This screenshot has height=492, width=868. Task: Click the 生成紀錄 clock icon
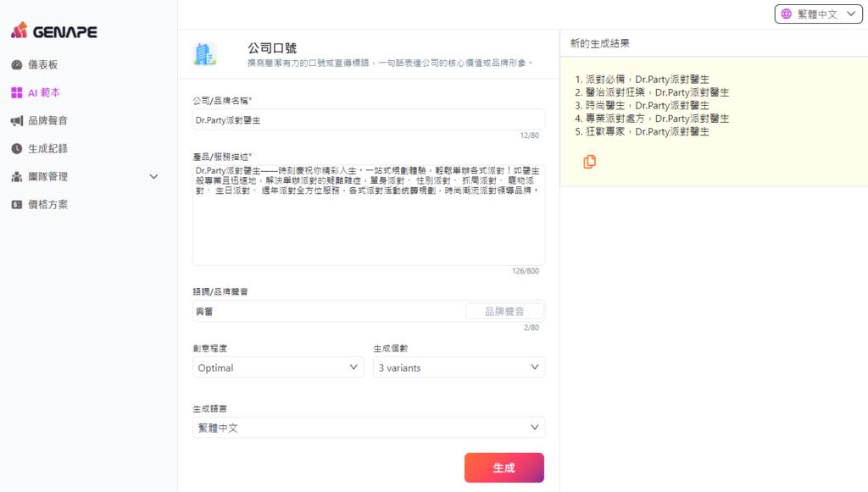pyautogui.click(x=17, y=148)
